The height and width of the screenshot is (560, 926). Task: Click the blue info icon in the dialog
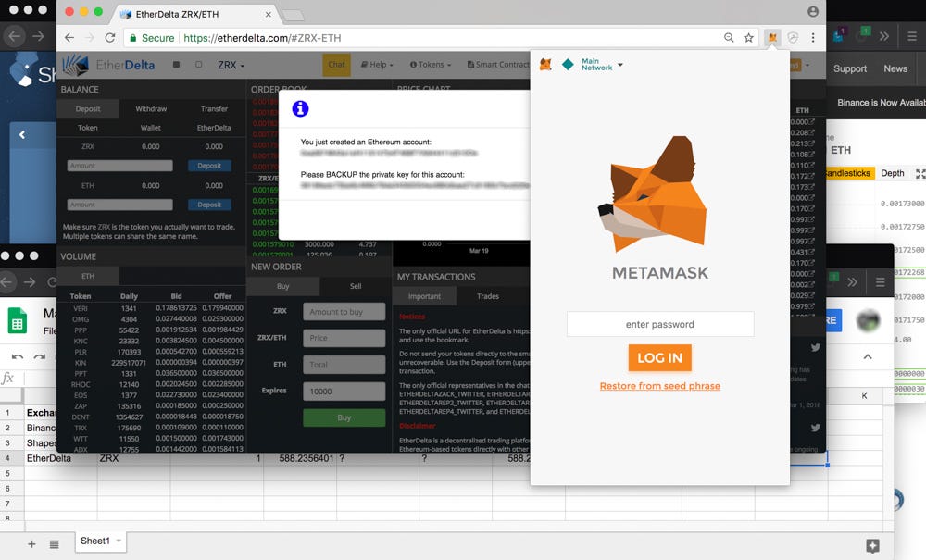tap(300, 108)
